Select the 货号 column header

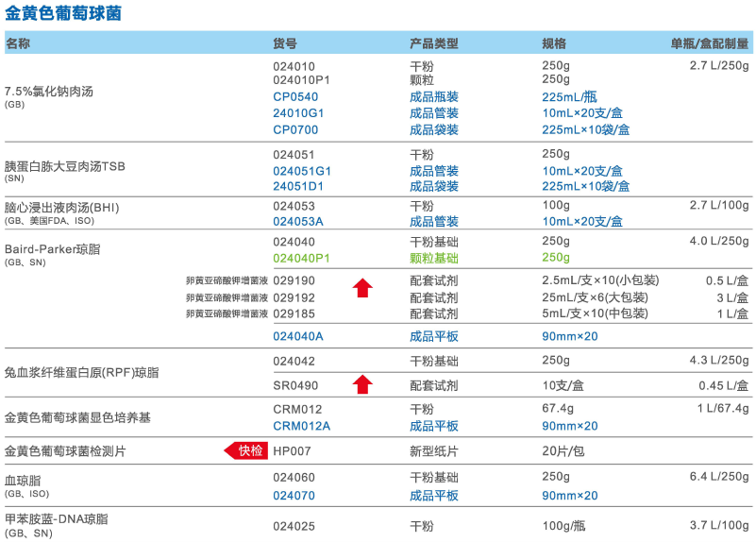285,43
